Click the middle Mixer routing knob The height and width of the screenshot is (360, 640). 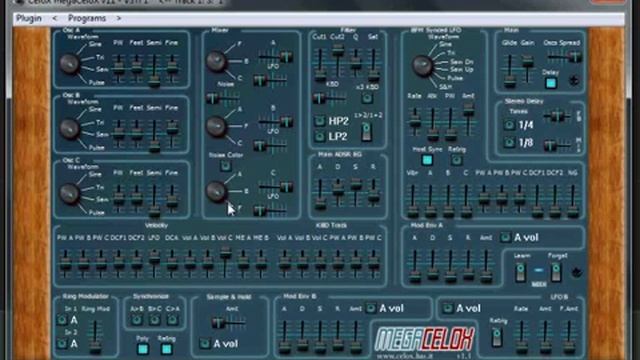click(x=216, y=126)
